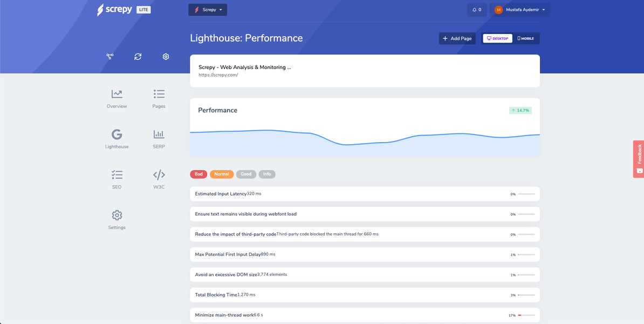Open the Screpy project dropdown

point(208,10)
